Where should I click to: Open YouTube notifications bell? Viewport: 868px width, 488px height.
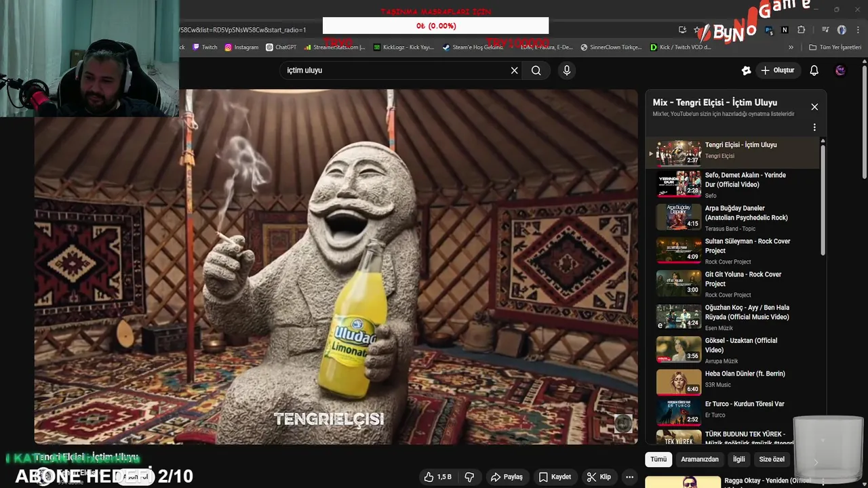814,70
